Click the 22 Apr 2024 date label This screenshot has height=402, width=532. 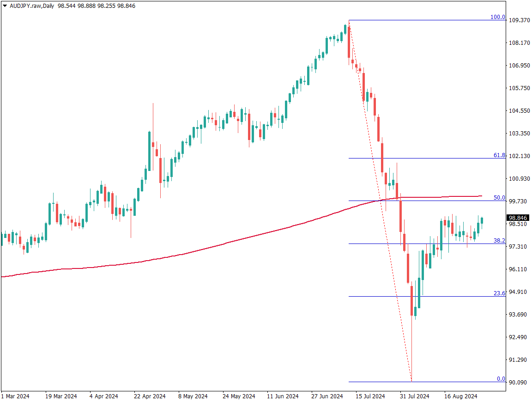(150, 396)
